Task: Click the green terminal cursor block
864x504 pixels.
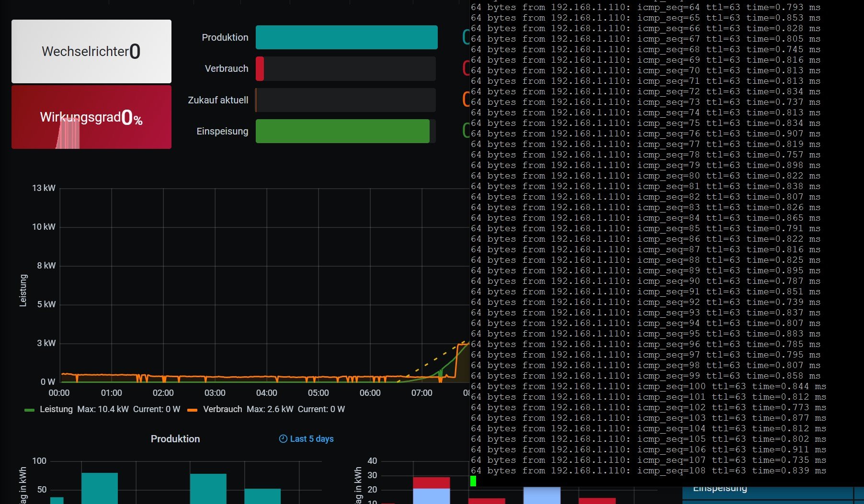Action: coord(473,481)
